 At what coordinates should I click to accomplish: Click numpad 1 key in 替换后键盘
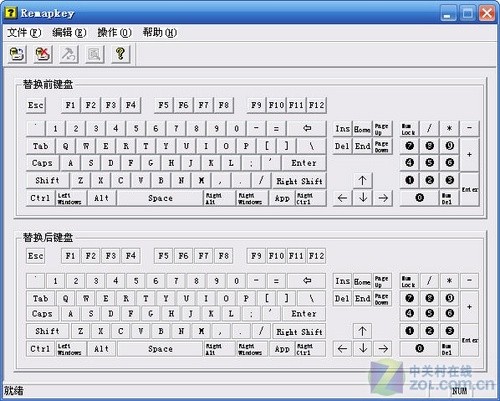tap(409, 331)
